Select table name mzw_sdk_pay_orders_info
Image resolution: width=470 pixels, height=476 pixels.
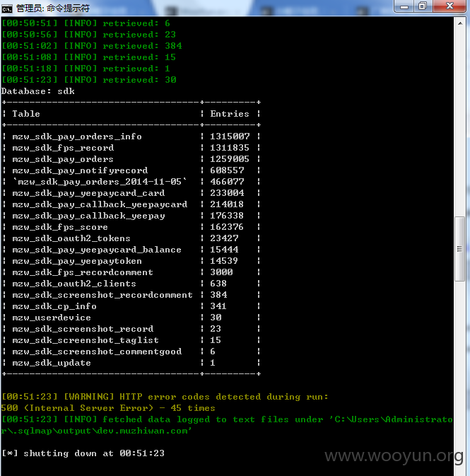coord(77,137)
